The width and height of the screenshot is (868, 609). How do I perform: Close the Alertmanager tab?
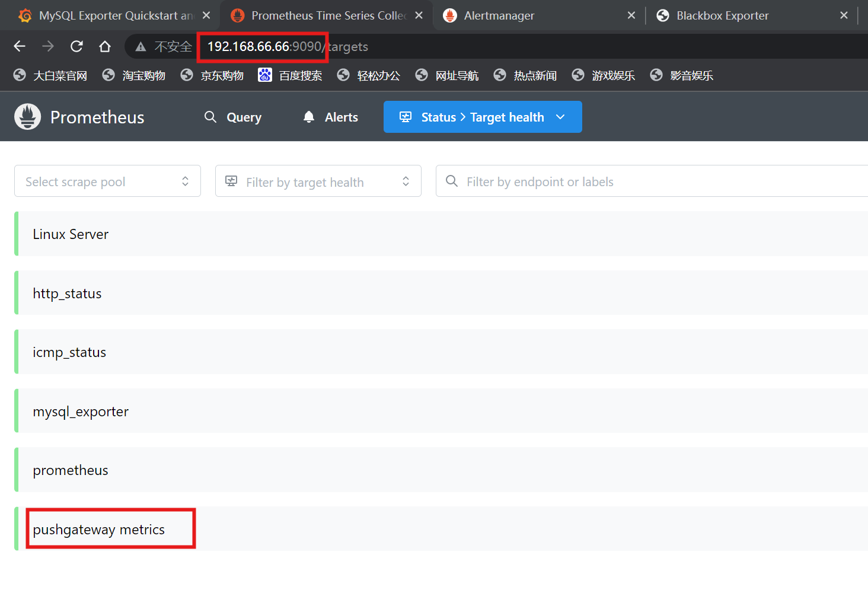pyautogui.click(x=631, y=15)
